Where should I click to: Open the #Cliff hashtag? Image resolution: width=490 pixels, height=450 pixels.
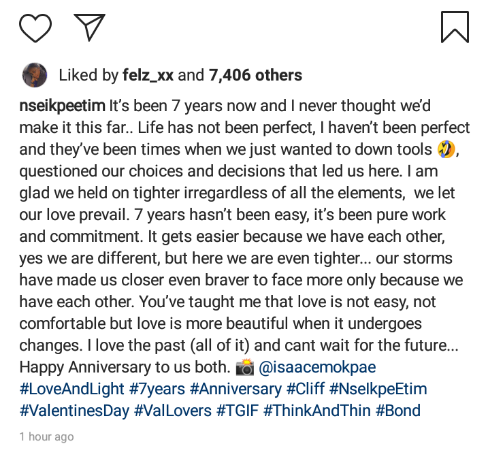(x=305, y=389)
